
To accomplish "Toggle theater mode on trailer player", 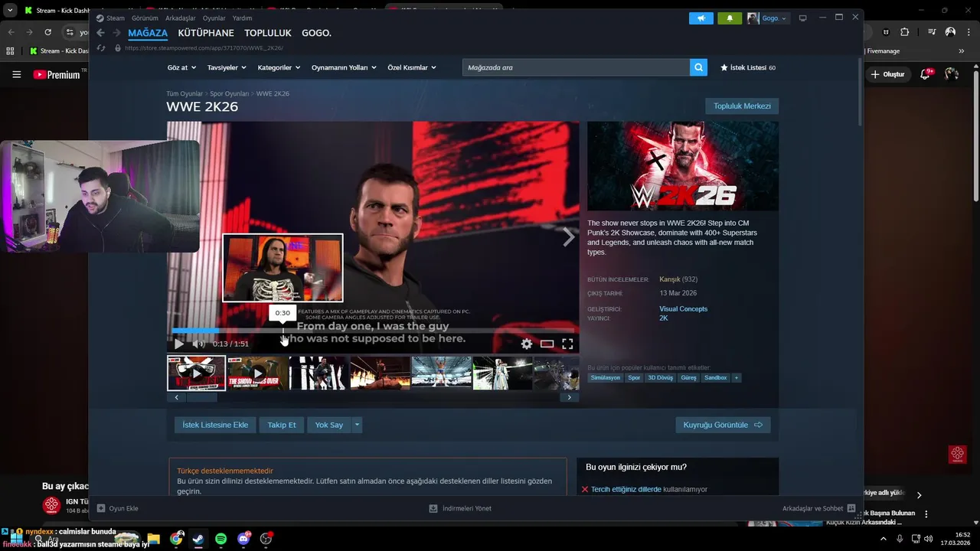I will (547, 344).
